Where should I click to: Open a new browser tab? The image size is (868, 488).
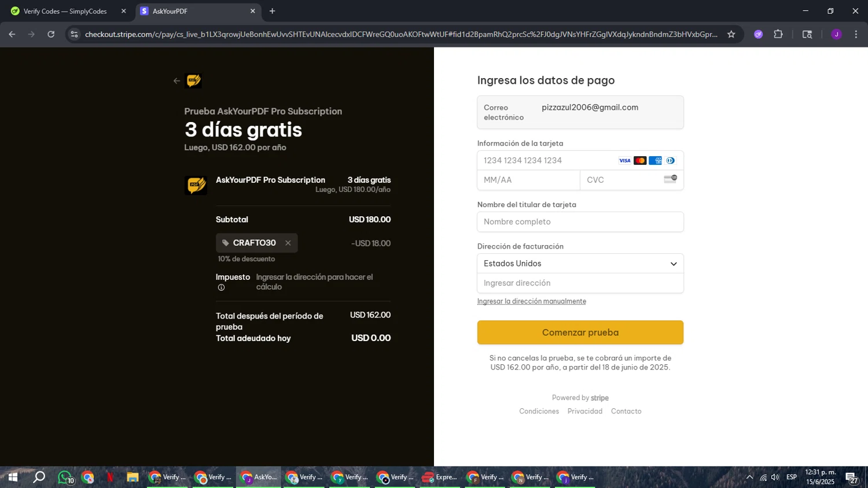[272, 11]
